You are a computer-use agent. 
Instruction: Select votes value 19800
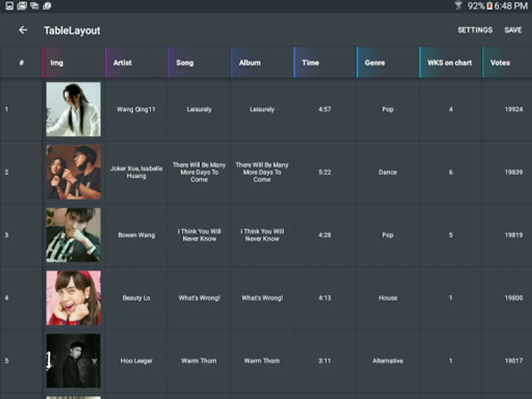[x=513, y=298]
